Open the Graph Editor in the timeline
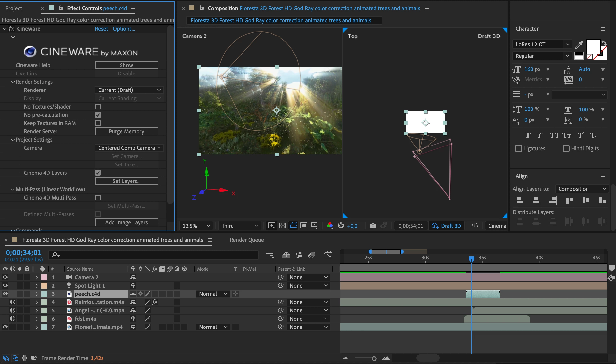616x364 pixels. (x=328, y=255)
